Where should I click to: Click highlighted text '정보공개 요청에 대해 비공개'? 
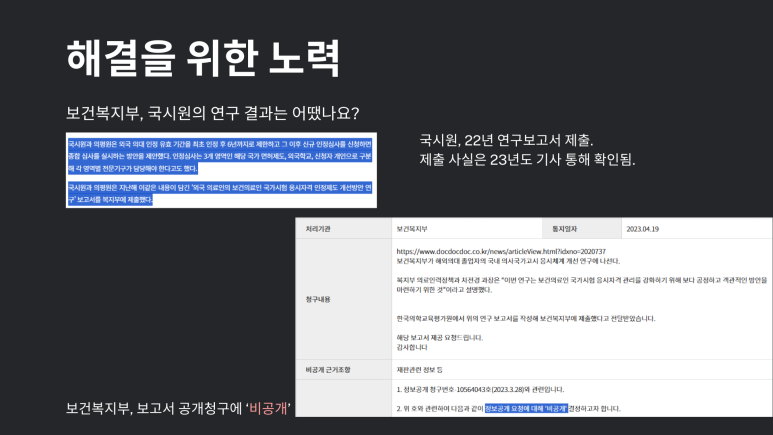click(x=526, y=408)
